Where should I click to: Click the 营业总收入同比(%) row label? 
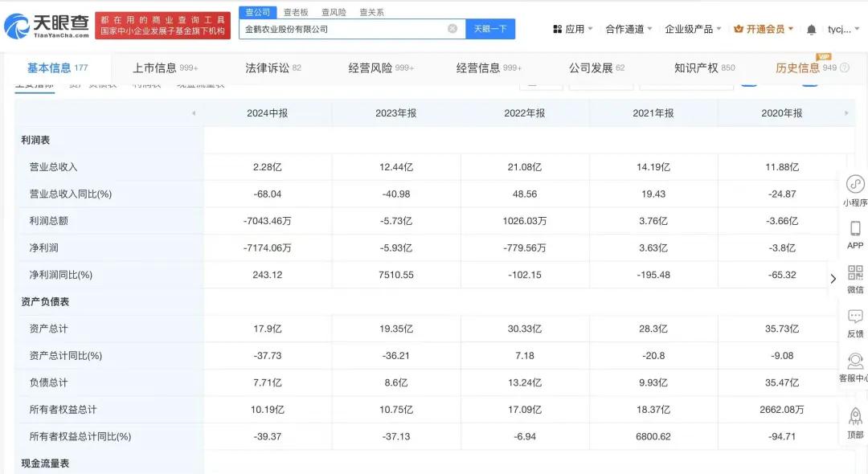coord(70,194)
